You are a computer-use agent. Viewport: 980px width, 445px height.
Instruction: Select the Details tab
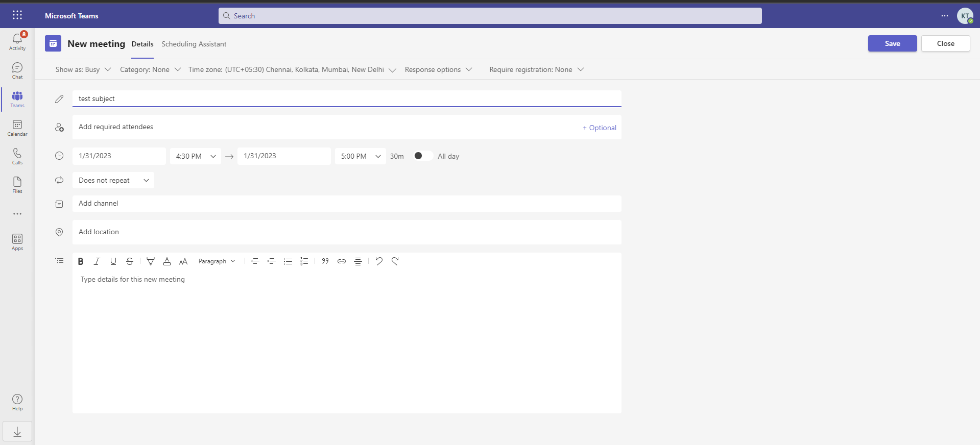pyautogui.click(x=142, y=44)
